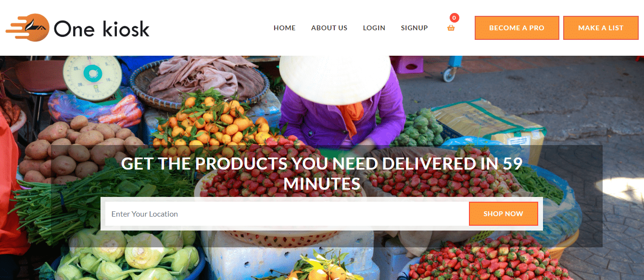Choose SIGNUP from the top navigation
The image size is (644, 280).
[x=415, y=28]
